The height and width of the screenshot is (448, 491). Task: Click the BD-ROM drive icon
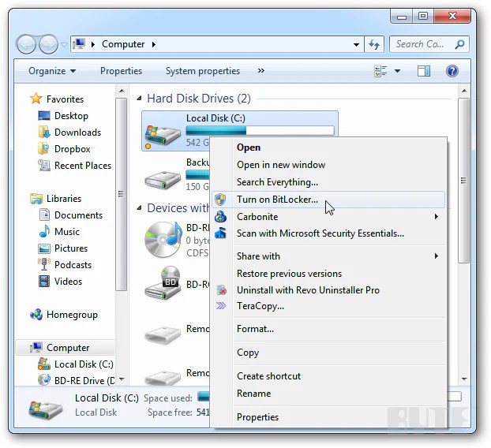click(163, 283)
